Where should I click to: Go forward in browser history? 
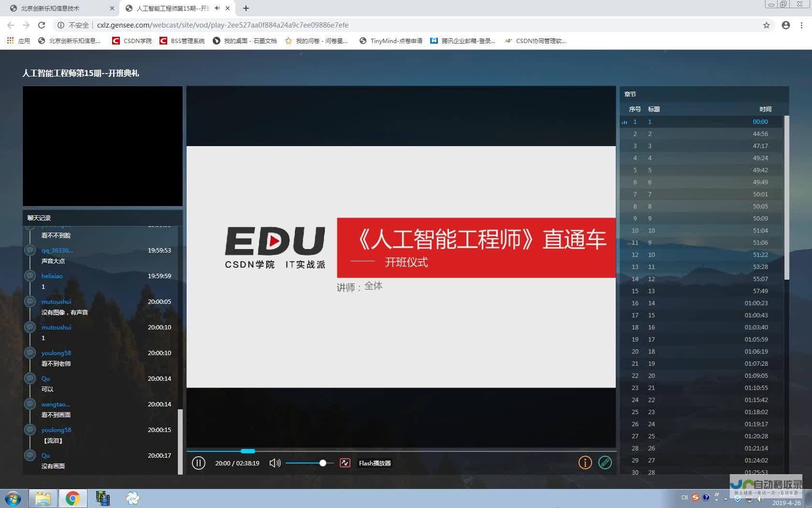(26, 25)
